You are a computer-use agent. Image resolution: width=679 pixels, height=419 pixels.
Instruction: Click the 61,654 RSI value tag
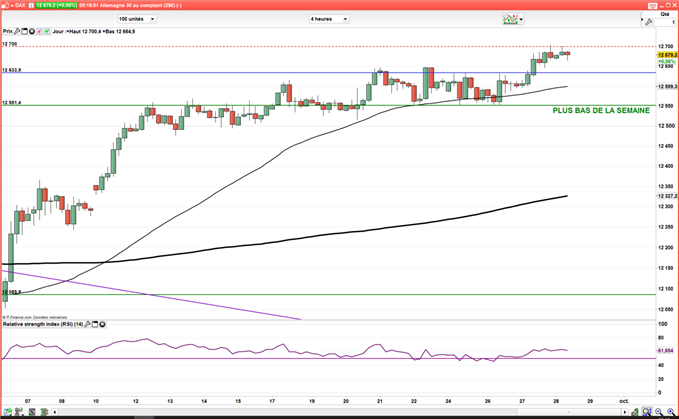click(x=666, y=351)
